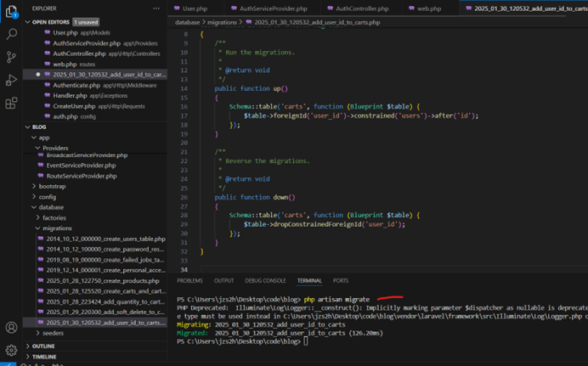Open the Accounts icon in activity bar
This screenshot has height=366, width=588.
click(11, 327)
